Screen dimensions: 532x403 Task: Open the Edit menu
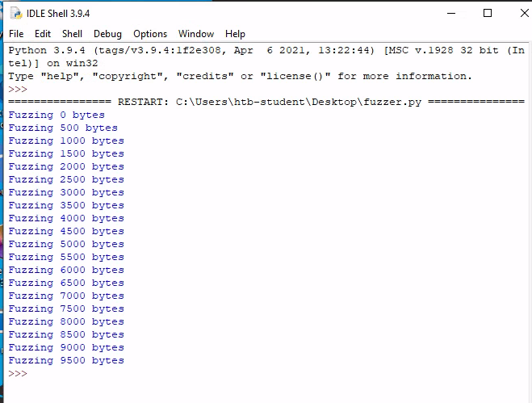pos(43,34)
